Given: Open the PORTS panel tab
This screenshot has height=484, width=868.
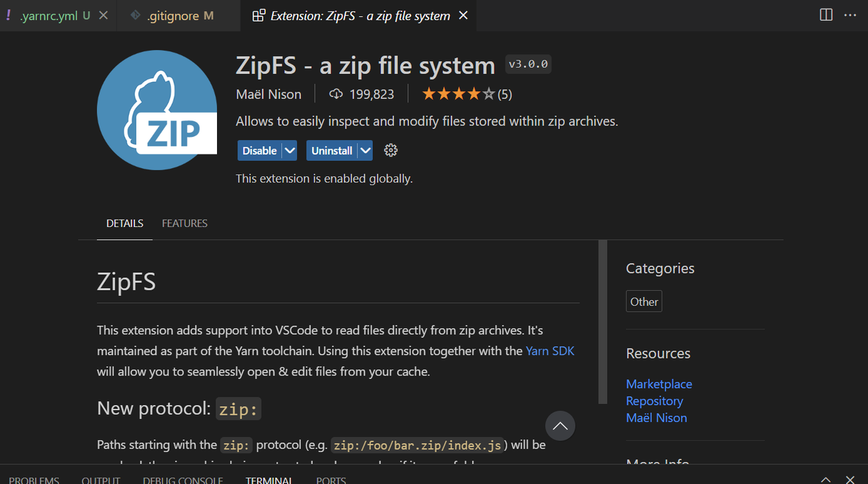Looking at the screenshot, I should 331,479.
